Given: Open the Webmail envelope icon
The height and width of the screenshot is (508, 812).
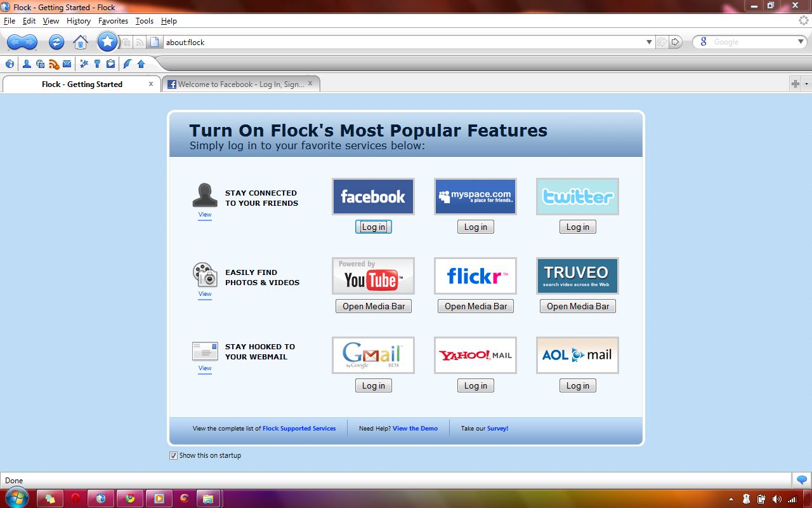Looking at the screenshot, I should (x=67, y=64).
